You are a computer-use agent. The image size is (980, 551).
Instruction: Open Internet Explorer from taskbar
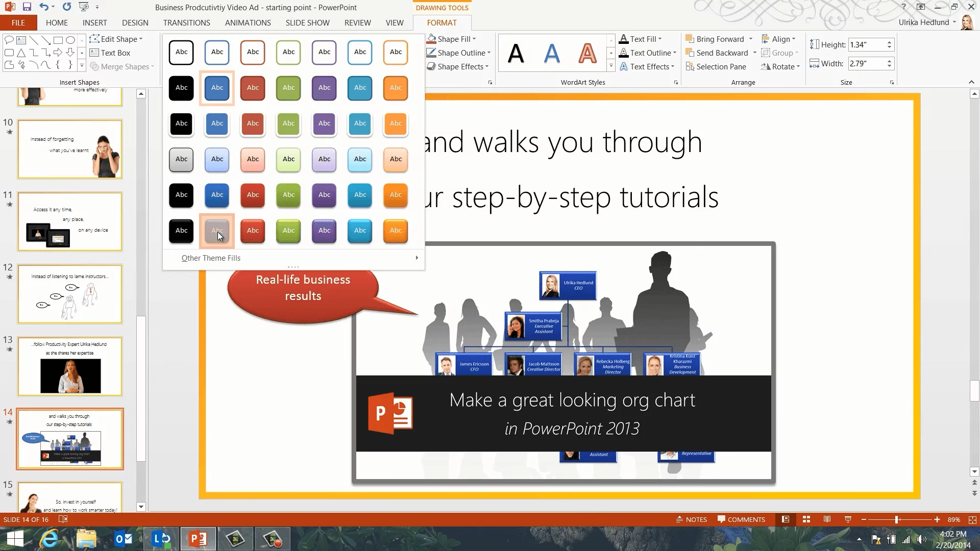click(49, 539)
